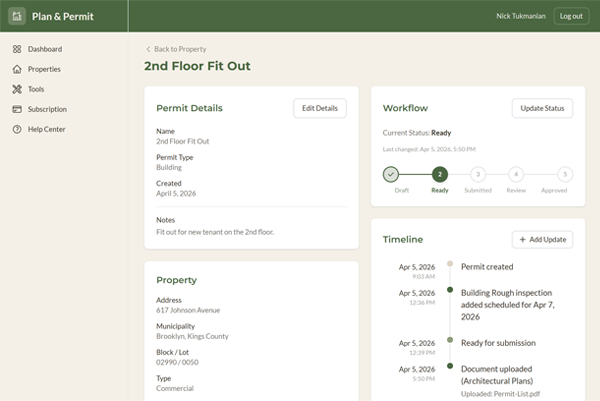Click the property type Commercial
Viewport: 600px width, 401px height.
pyautogui.click(x=175, y=388)
